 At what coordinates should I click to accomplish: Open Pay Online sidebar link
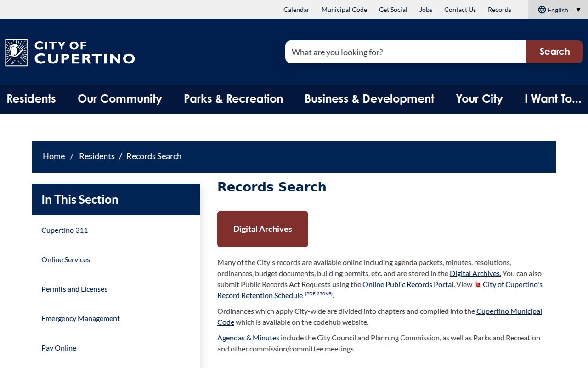pyautogui.click(x=59, y=348)
